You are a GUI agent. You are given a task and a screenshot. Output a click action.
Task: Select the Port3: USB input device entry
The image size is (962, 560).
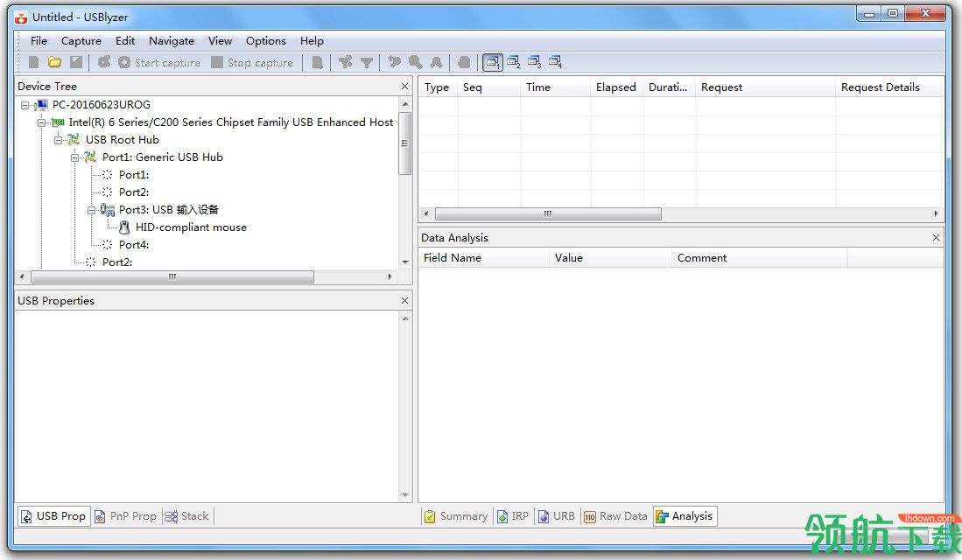click(x=169, y=210)
